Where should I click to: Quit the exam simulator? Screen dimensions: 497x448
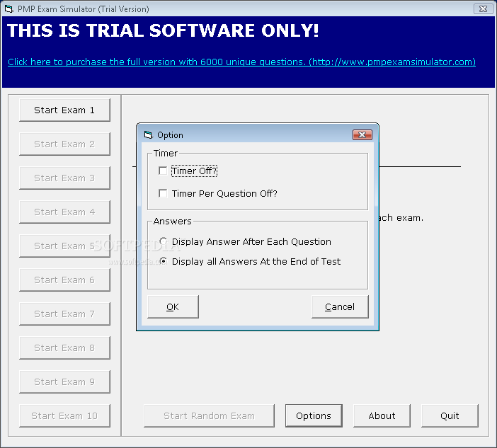pyautogui.click(x=450, y=415)
